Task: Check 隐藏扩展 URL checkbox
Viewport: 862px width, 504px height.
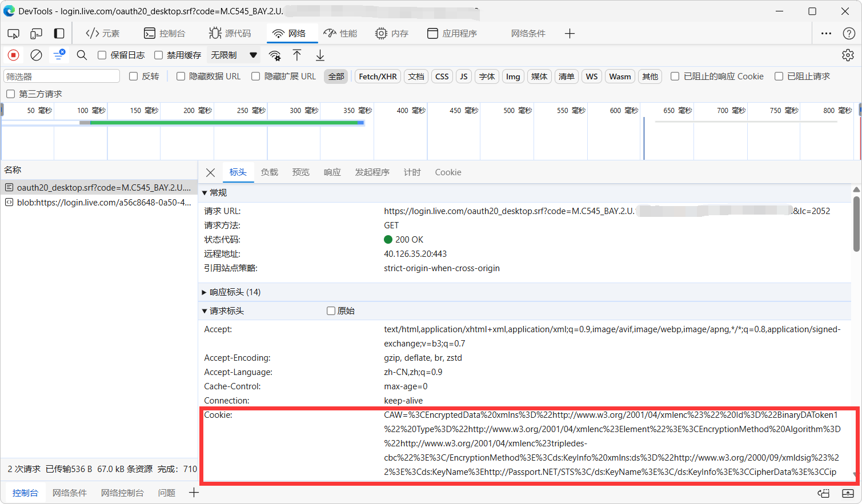Action: [x=255, y=76]
